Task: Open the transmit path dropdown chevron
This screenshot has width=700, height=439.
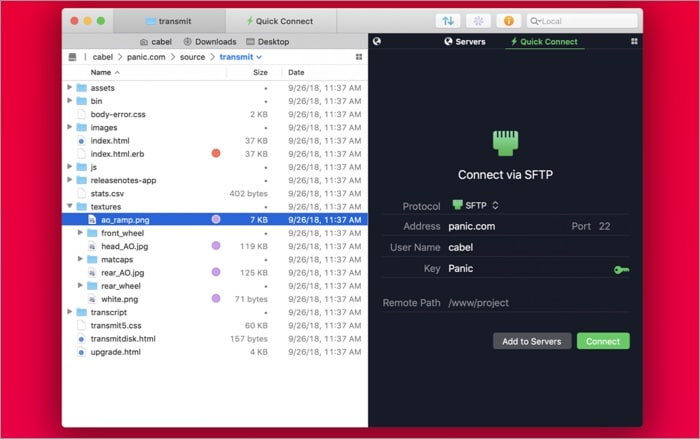Action: (x=259, y=57)
